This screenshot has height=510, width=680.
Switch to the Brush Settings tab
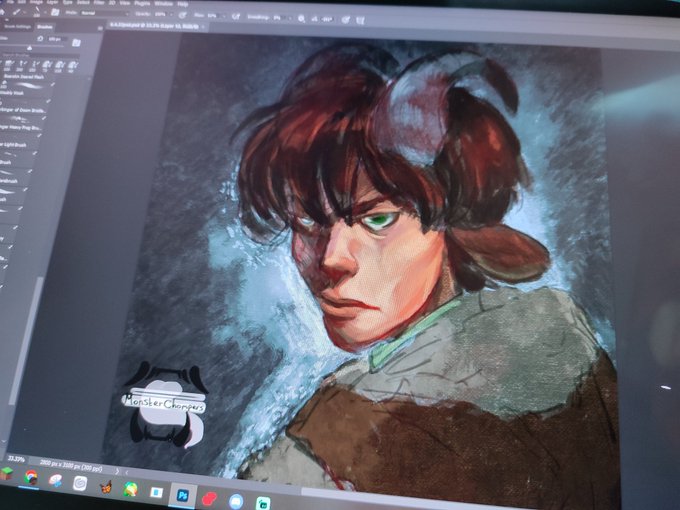(17, 26)
